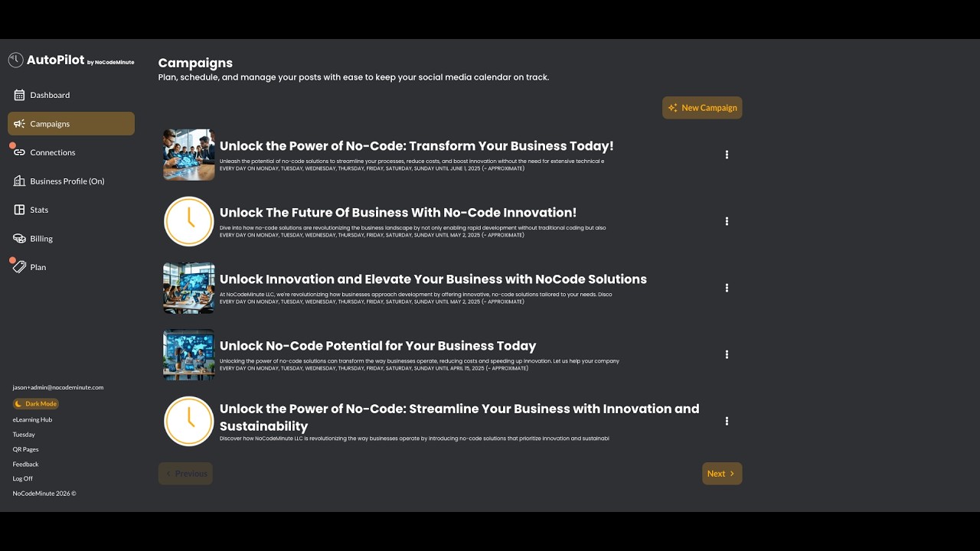
Task: Open three-dot menu for 'No-Code Innovation' campaign
Action: 727,221
